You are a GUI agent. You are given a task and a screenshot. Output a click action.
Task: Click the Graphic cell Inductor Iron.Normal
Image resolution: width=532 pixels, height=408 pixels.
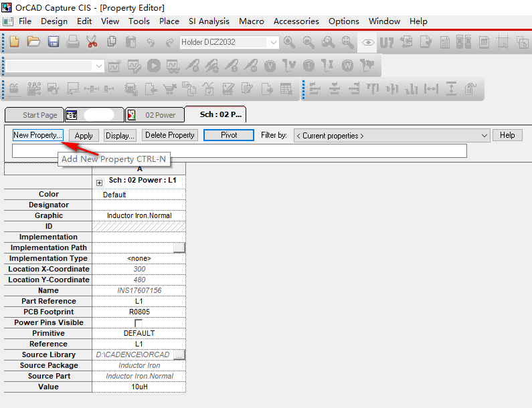139,215
